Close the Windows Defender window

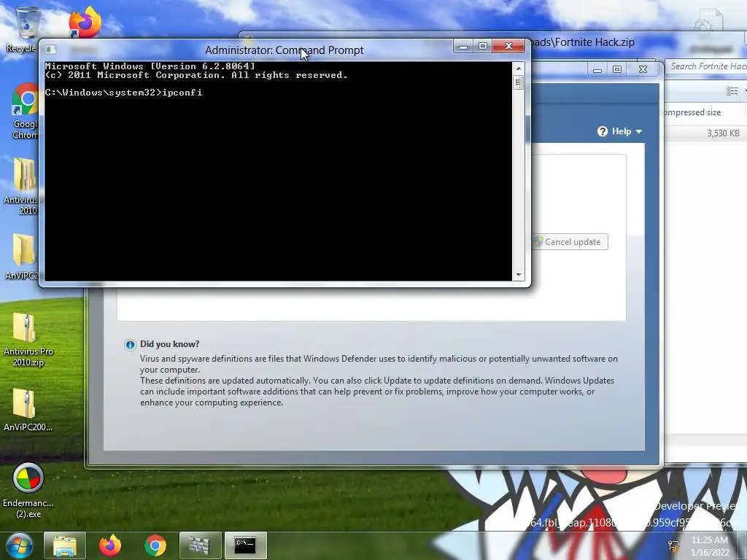point(643,70)
